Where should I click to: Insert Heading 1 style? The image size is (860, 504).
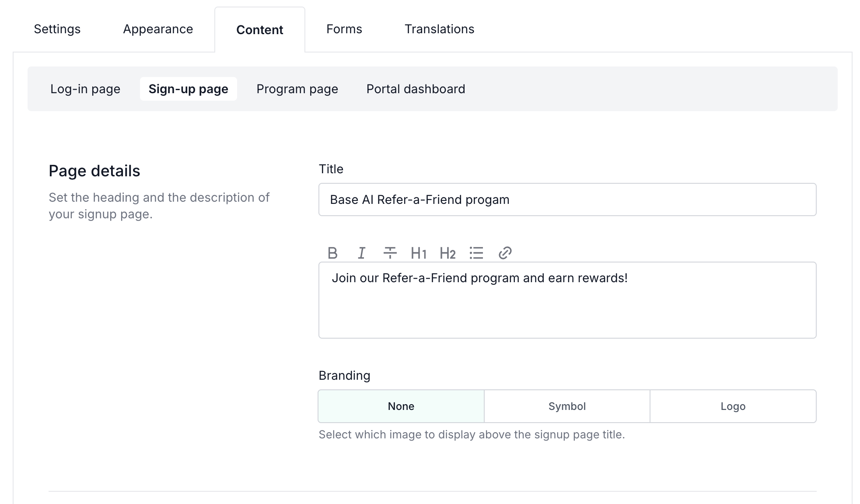419,253
